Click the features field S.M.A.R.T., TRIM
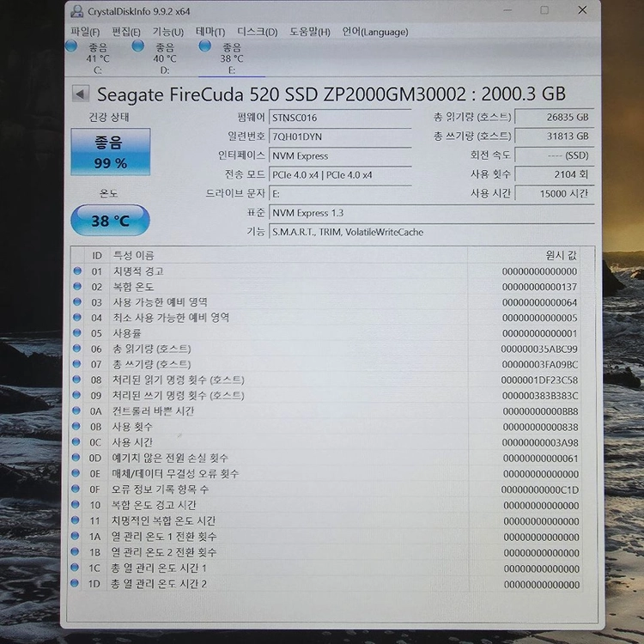The image size is (644, 644). (x=431, y=232)
